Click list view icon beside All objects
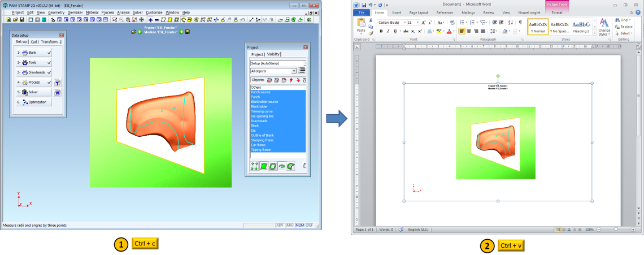The width and height of the screenshot is (644, 255). coord(302,71)
